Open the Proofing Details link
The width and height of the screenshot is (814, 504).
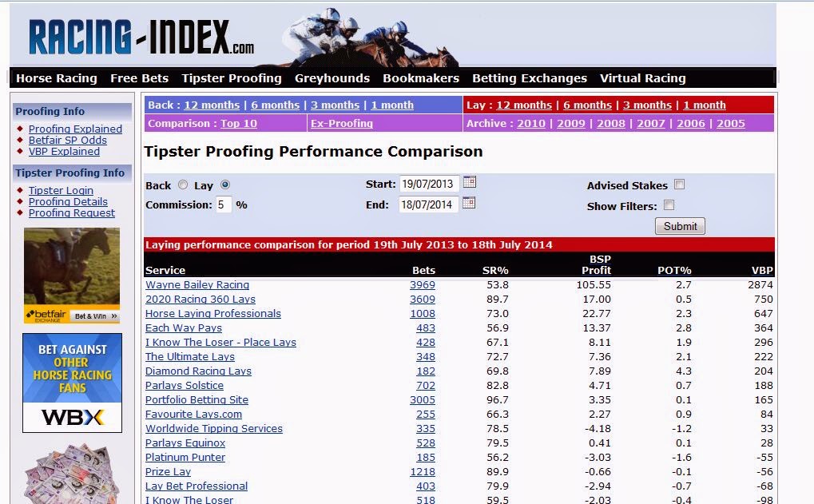[x=68, y=201]
